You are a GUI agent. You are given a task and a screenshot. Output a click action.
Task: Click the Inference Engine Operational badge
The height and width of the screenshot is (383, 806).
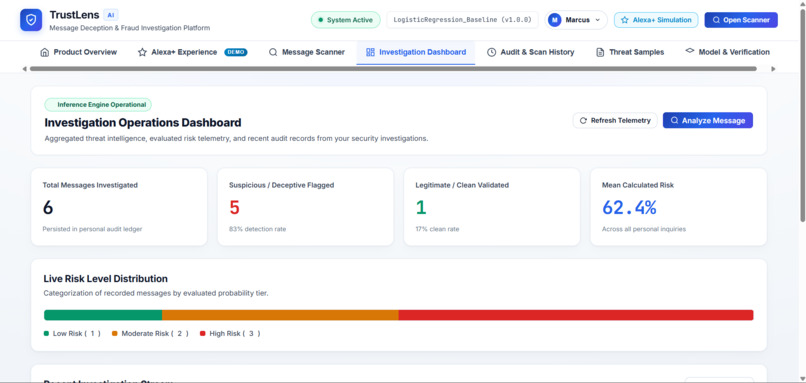pos(98,104)
